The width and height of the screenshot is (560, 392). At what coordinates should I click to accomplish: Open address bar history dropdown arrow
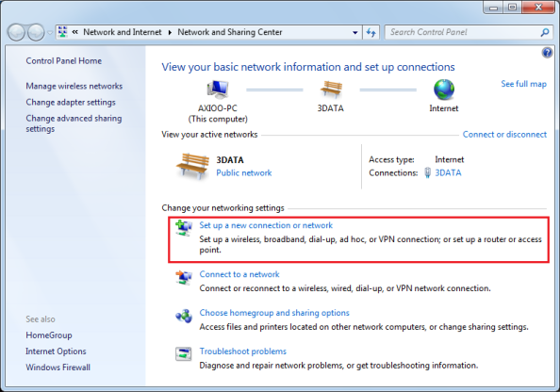355,32
